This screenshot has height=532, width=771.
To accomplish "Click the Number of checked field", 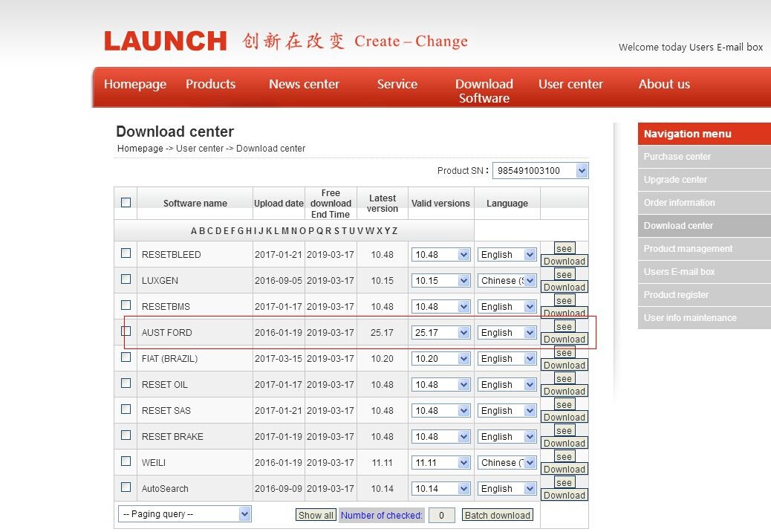I will coord(441,516).
